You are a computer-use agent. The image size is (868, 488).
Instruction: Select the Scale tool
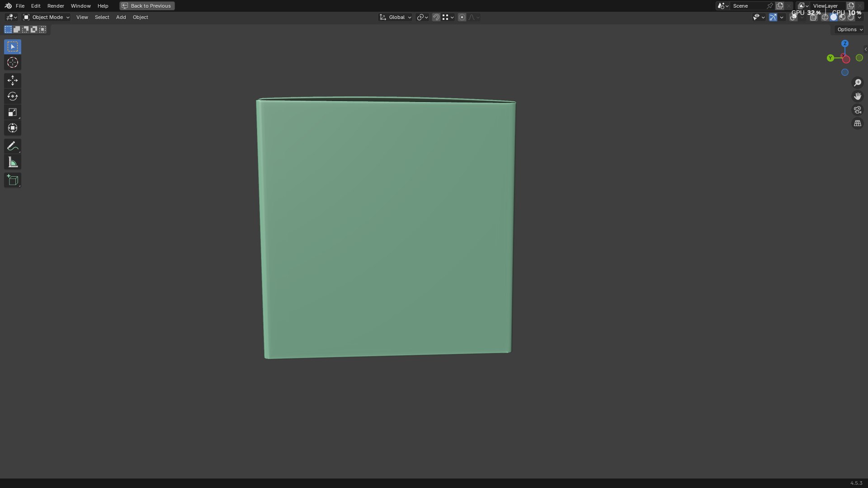point(13,112)
